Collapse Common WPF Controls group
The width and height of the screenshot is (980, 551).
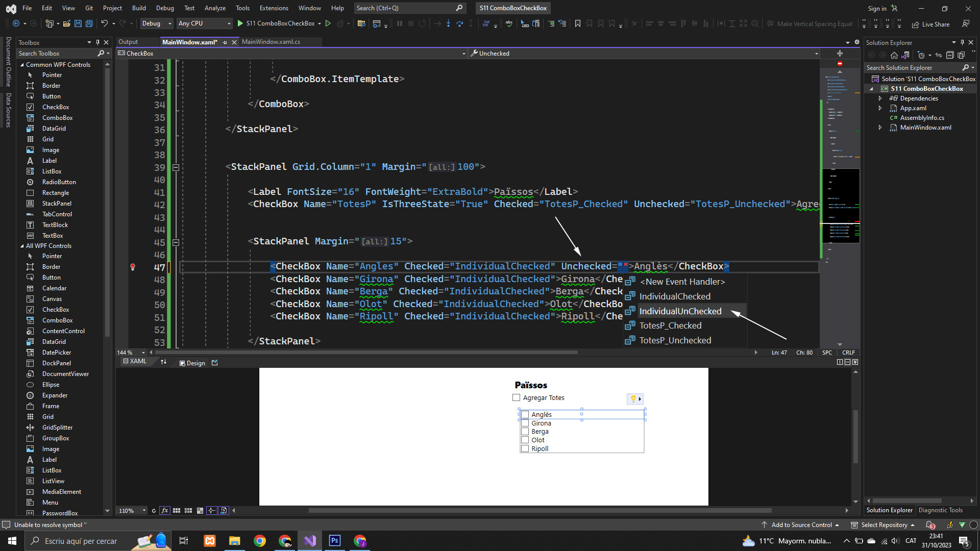click(22, 65)
